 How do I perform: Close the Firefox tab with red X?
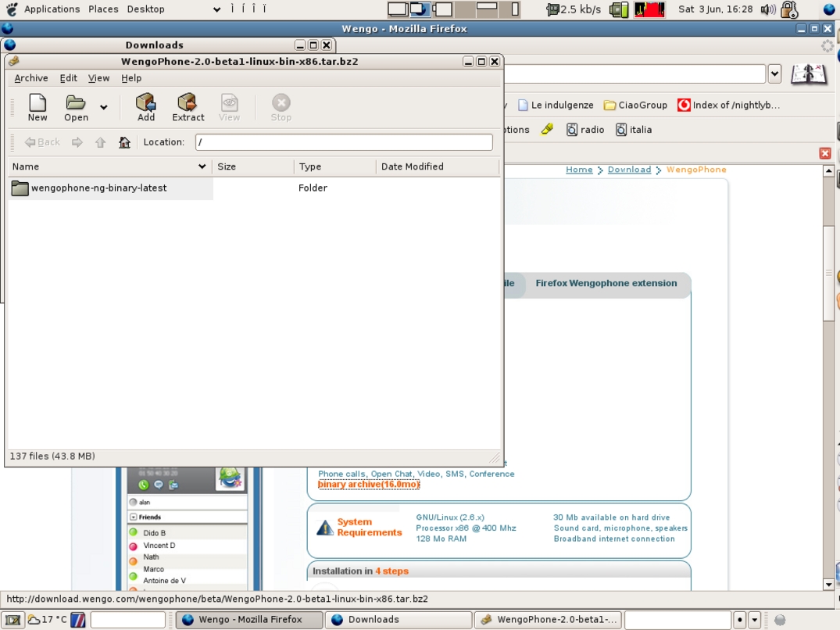[825, 154]
